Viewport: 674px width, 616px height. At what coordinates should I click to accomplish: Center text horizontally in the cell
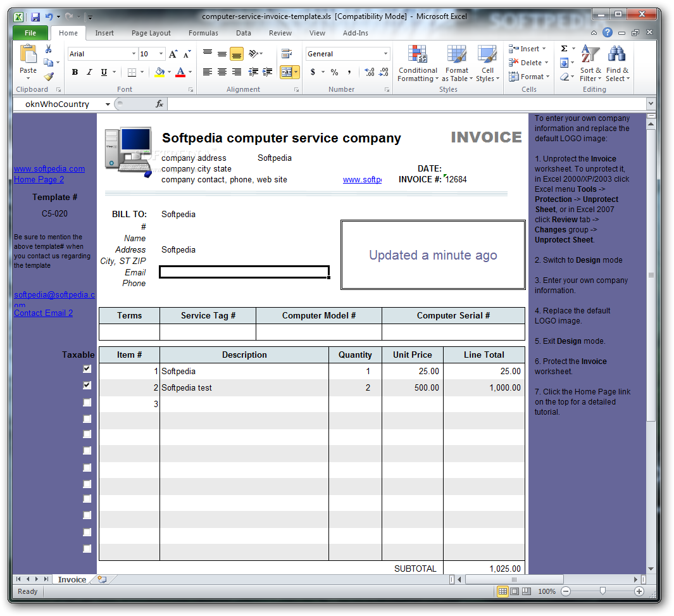[x=222, y=72]
